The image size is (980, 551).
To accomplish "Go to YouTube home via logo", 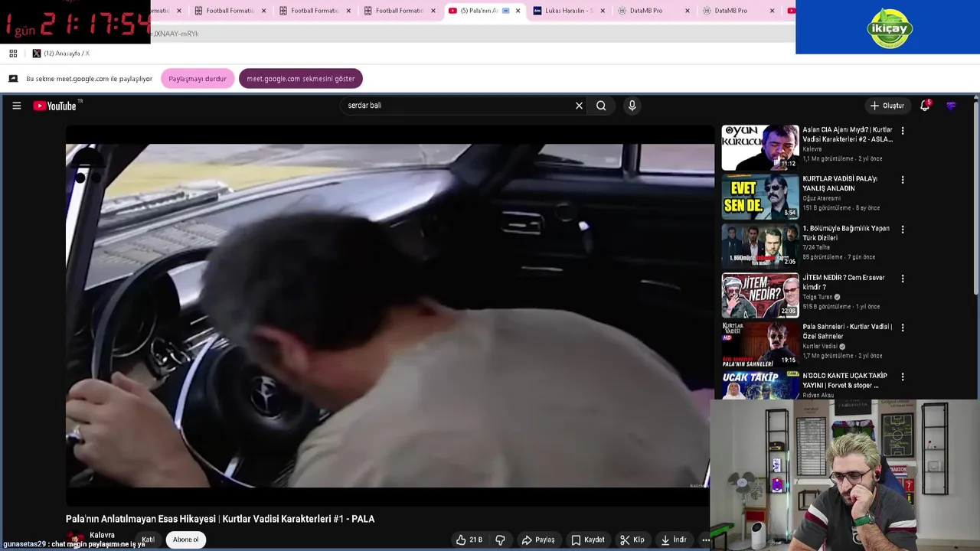I will (56, 106).
